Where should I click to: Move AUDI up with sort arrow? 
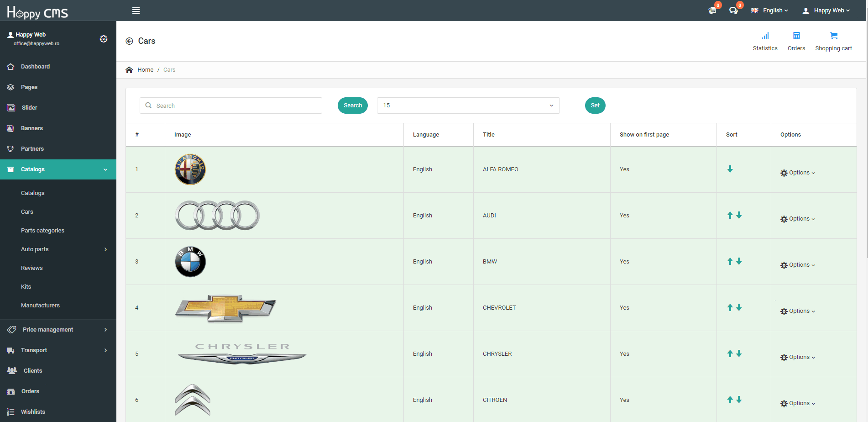730,215
